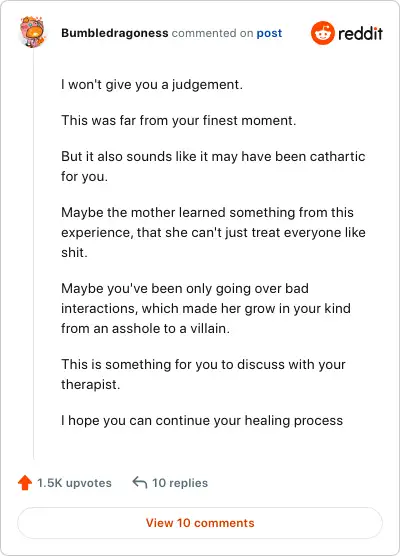
Task: Click the word "shit." in the comment
Action: (x=74, y=252)
